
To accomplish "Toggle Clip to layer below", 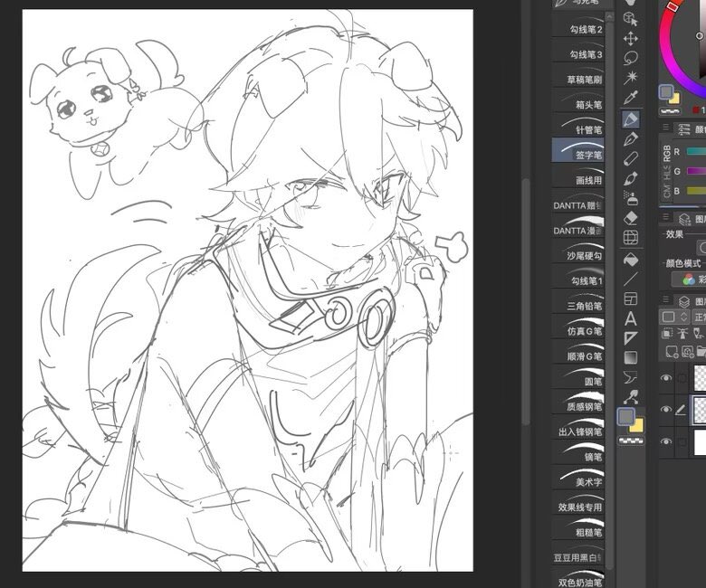I will (667, 334).
